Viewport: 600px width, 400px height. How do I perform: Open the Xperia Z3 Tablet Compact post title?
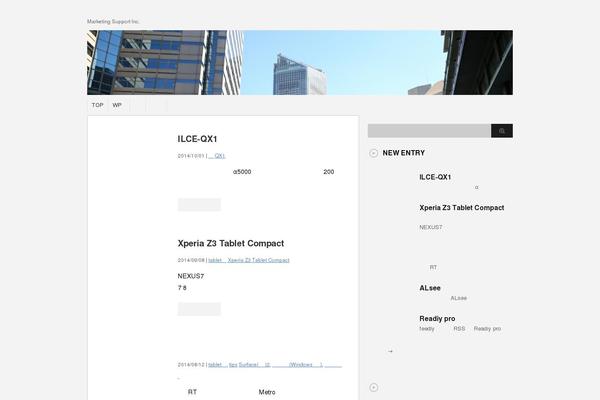click(x=231, y=243)
